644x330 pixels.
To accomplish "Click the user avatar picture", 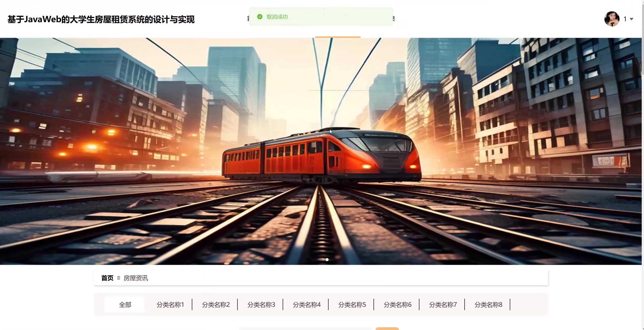I will pyautogui.click(x=612, y=19).
